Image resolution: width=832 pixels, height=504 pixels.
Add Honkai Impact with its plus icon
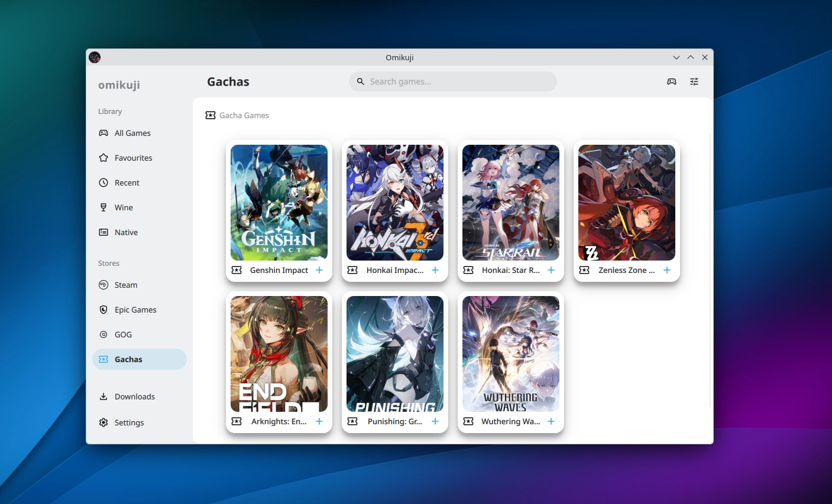click(435, 270)
